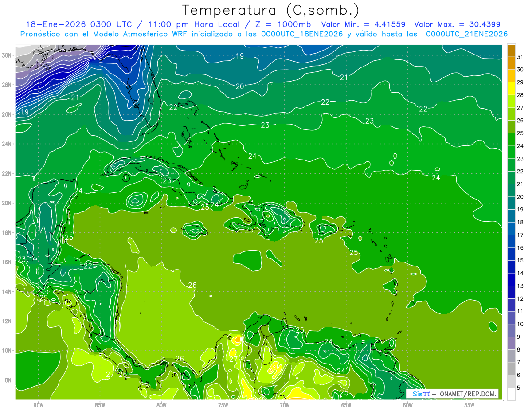Click the '65W' longitude label

coord(346,405)
